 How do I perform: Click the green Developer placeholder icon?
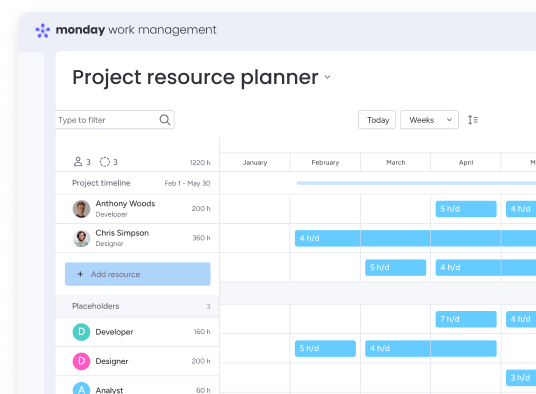click(81, 332)
